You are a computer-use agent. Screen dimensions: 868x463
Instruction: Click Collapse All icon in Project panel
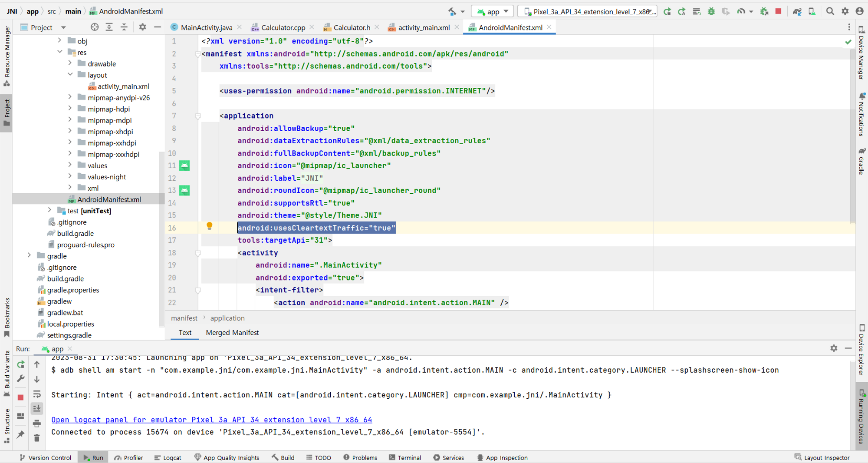(124, 27)
